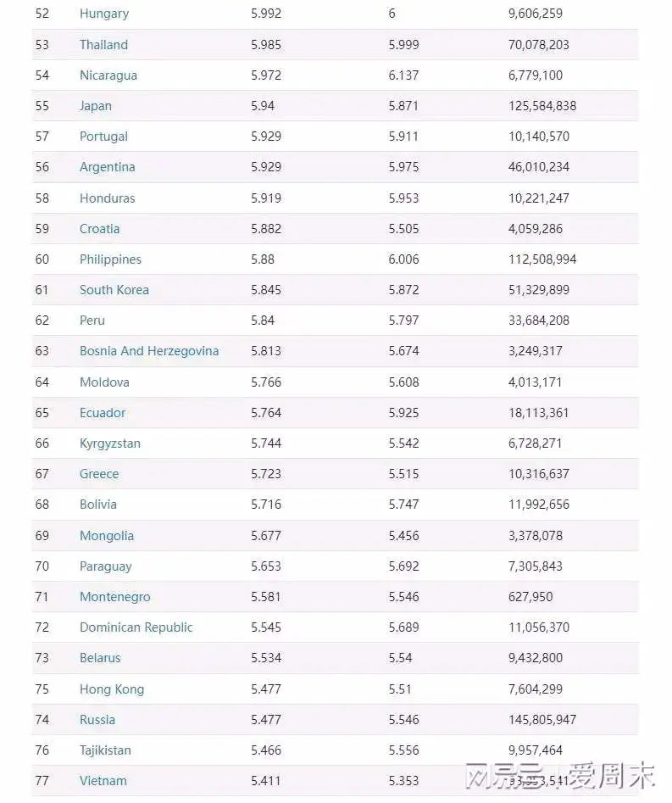
Task: Click the Russia country link
Action: point(97,720)
